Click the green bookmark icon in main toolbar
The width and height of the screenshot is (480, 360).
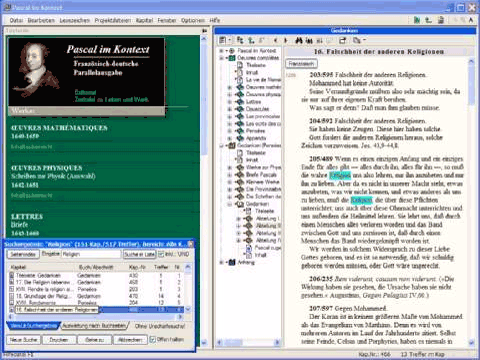(417, 20)
